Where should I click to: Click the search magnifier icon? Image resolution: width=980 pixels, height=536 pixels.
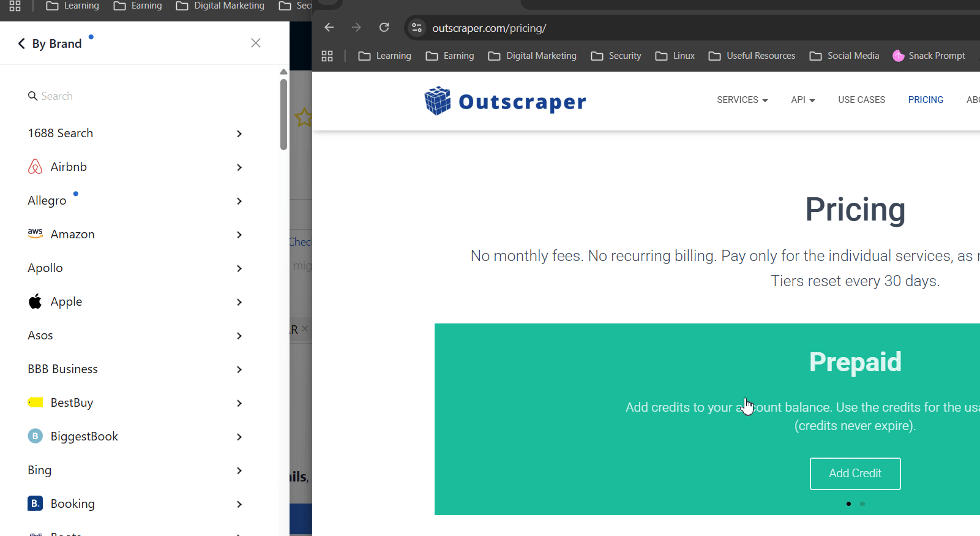point(33,96)
